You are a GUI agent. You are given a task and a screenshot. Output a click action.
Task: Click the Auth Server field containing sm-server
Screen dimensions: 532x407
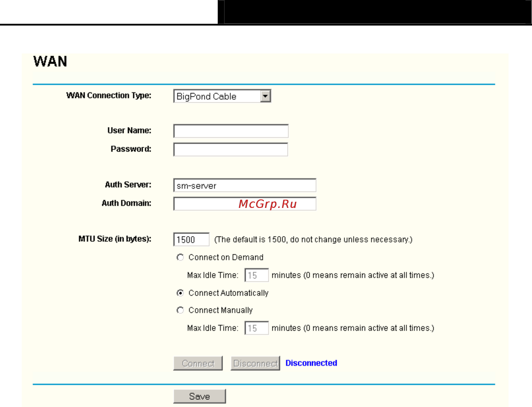[245, 185]
